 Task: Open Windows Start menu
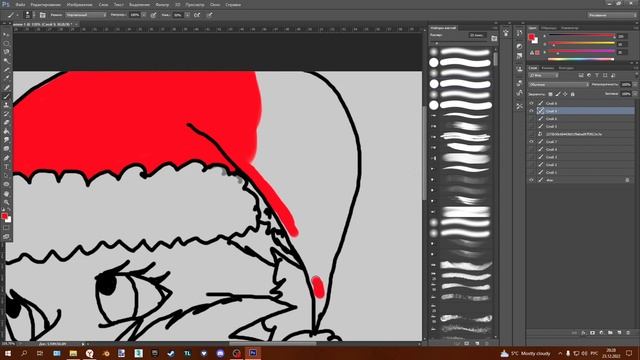pos(7,353)
